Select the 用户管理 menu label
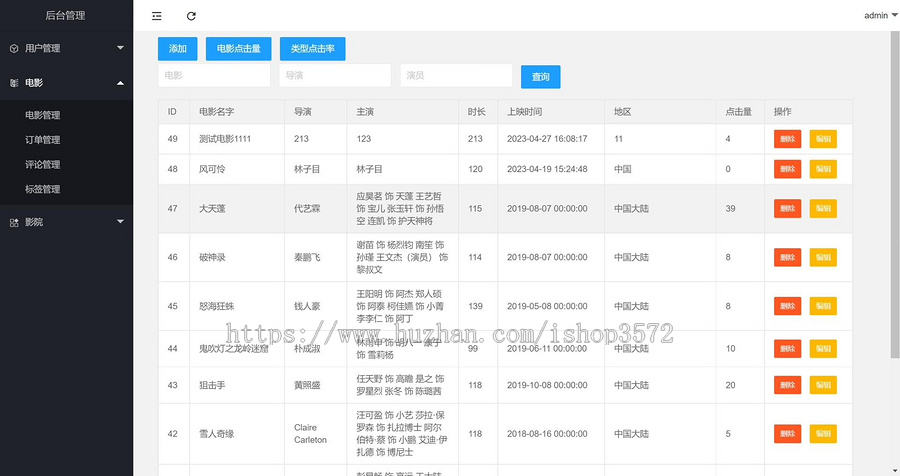900x476 pixels. [42, 48]
